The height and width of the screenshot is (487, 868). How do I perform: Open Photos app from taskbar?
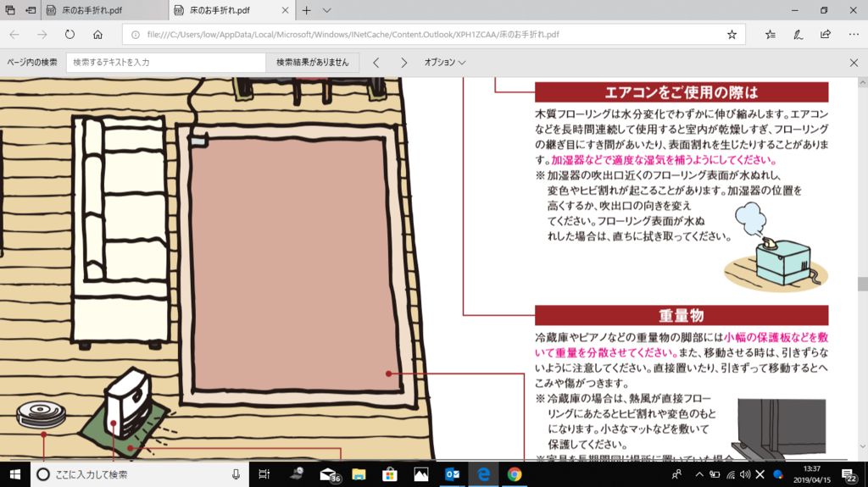420,474
